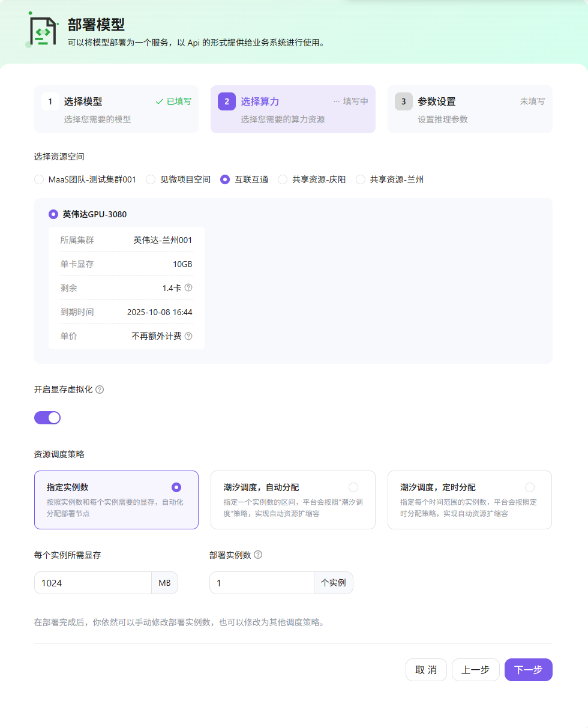Screen dimensions: 588x728
Task: Select the 见微项目空间 resource space
Action: click(x=149, y=179)
